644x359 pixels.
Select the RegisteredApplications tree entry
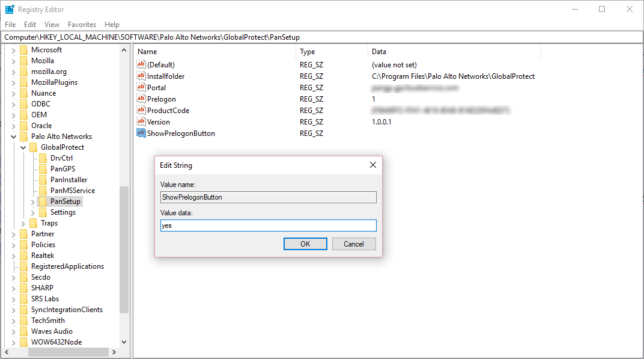(x=67, y=266)
